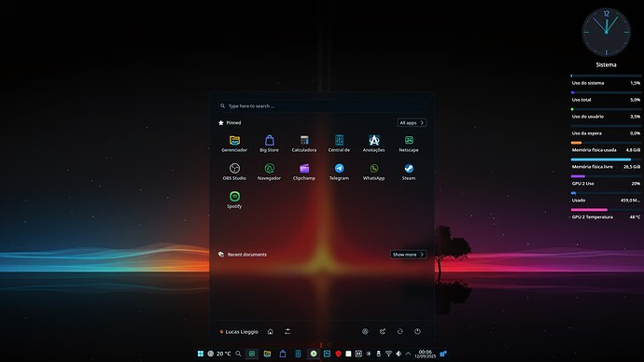Click the GPU 2 Temperatura bar
The width and height of the screenshot is (644, 362).
pyautogui.click(x=607, y=210)
